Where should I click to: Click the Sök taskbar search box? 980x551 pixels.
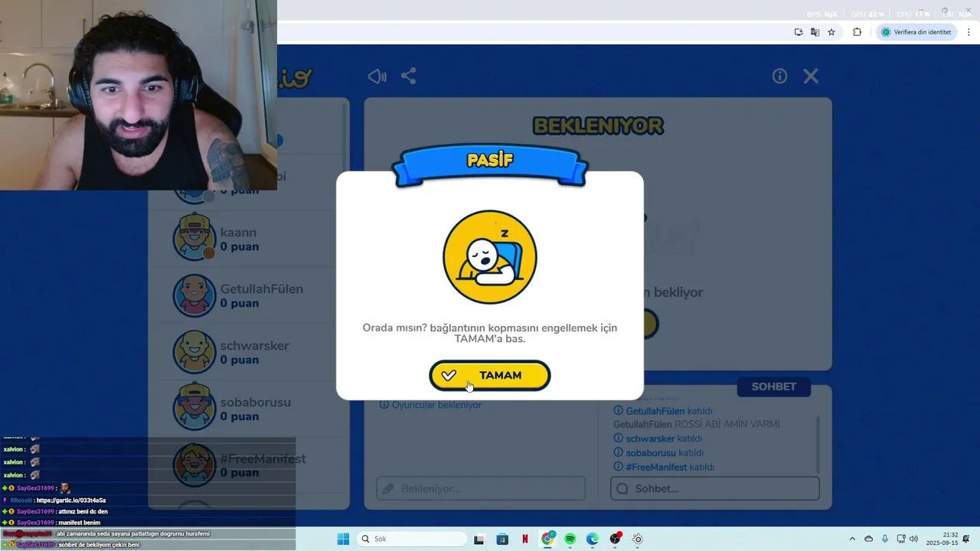click(x=411, y=539)
